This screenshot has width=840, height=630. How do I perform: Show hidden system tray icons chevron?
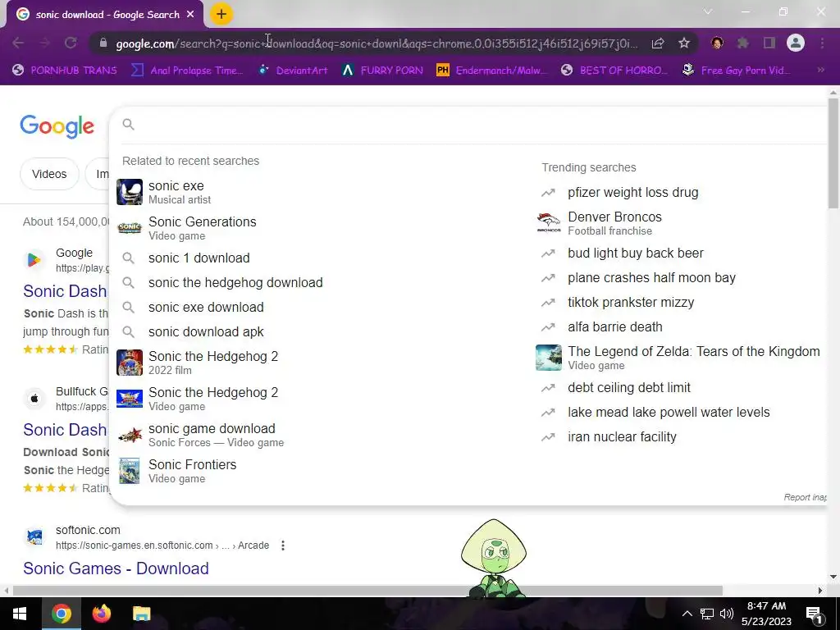(687, 614)
